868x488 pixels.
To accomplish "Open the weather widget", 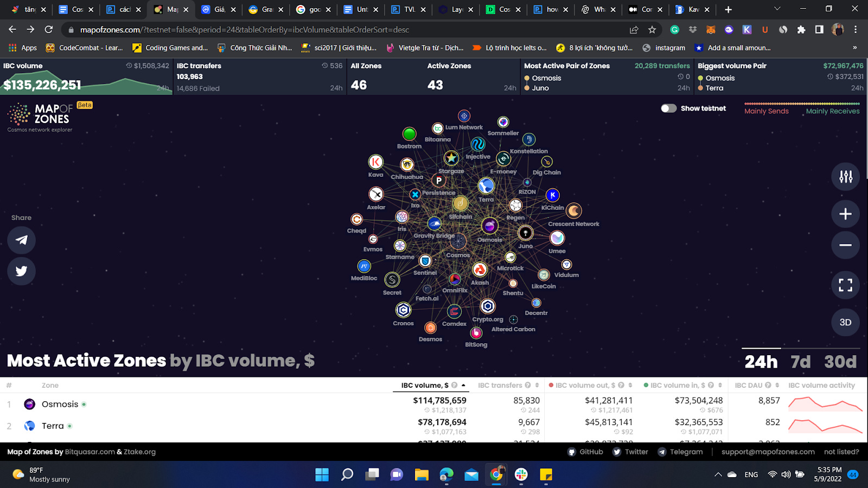I will pos(42,474).
